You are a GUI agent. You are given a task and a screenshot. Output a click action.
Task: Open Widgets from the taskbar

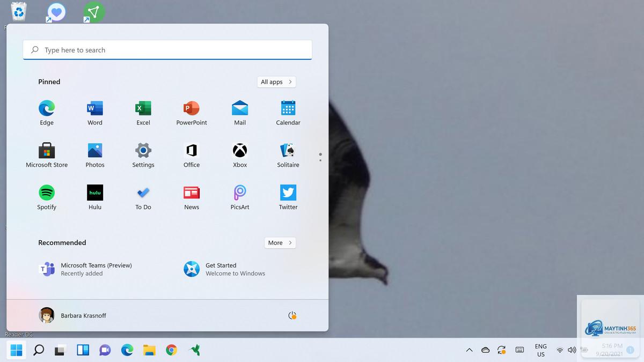point(83,350)
